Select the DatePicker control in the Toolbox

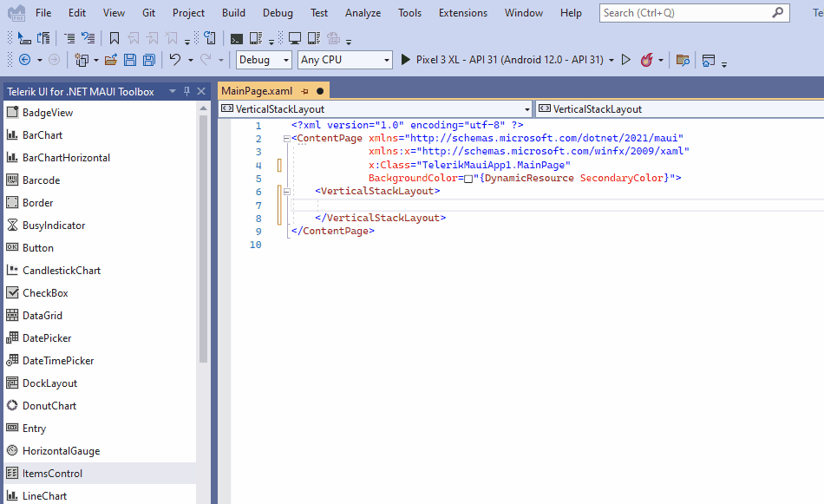point(50,337)
